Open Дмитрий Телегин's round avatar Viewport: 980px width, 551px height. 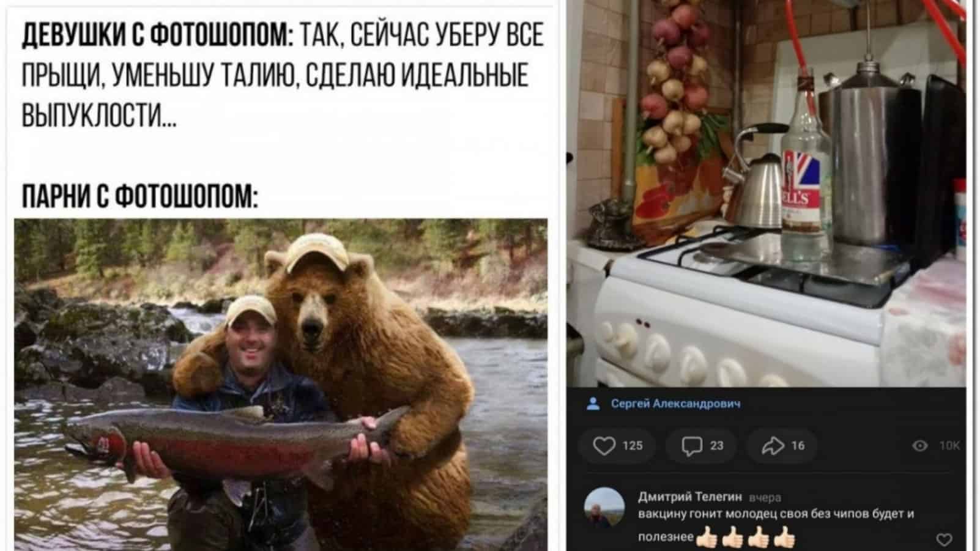(x=604, y=508)
